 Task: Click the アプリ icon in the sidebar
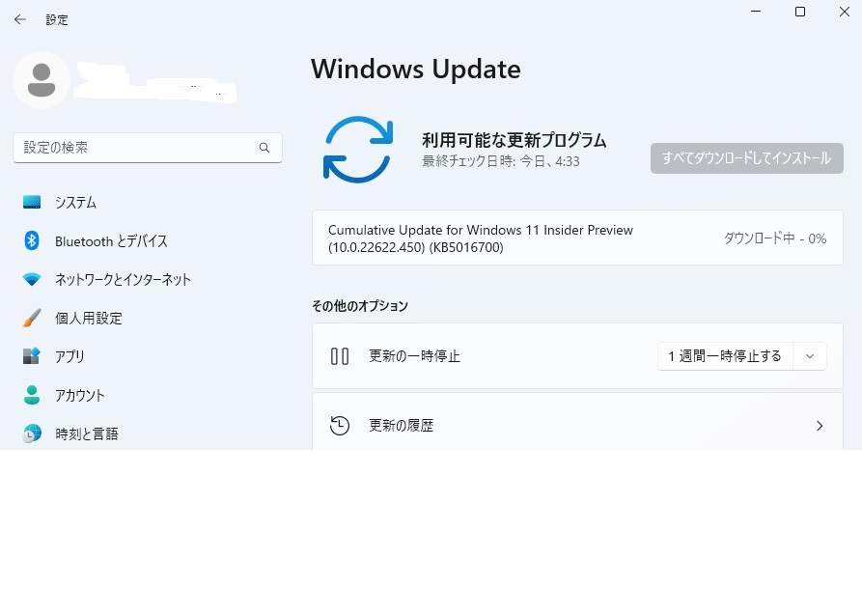tap(32, 356)
